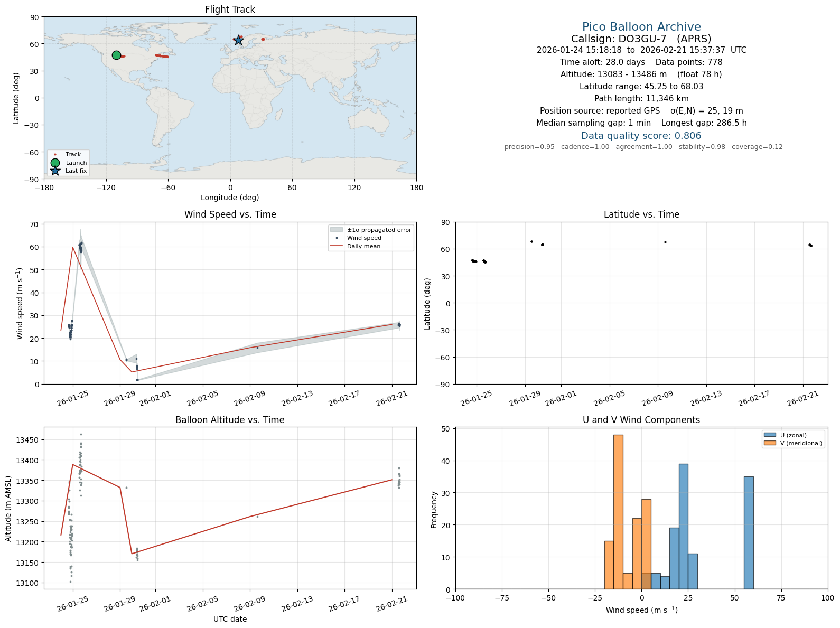
Task: Click the "Latitude (deg)" label beside the map
Action: [16, 98]
